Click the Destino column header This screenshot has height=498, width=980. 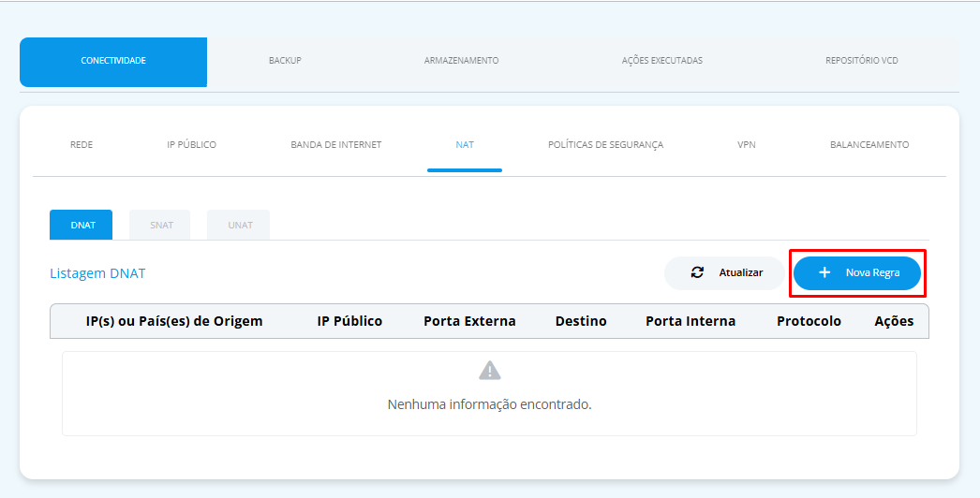[581, 321]
